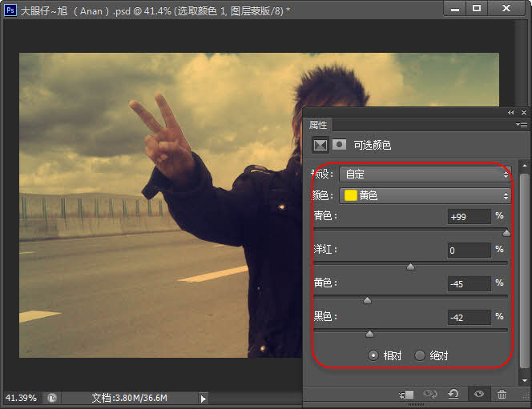The width and height of the screenshot is (532, 409).
Task: Collapse Properties panel using double-arrow icon
Action: (510, 113)
